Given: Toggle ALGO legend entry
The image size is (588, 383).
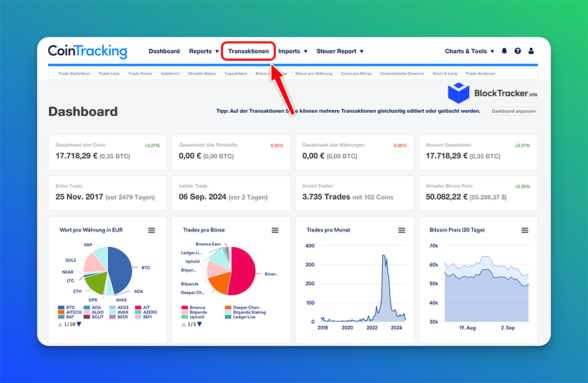Looking at the screenshot, I should pyautogui.click(x=93, y=312).
